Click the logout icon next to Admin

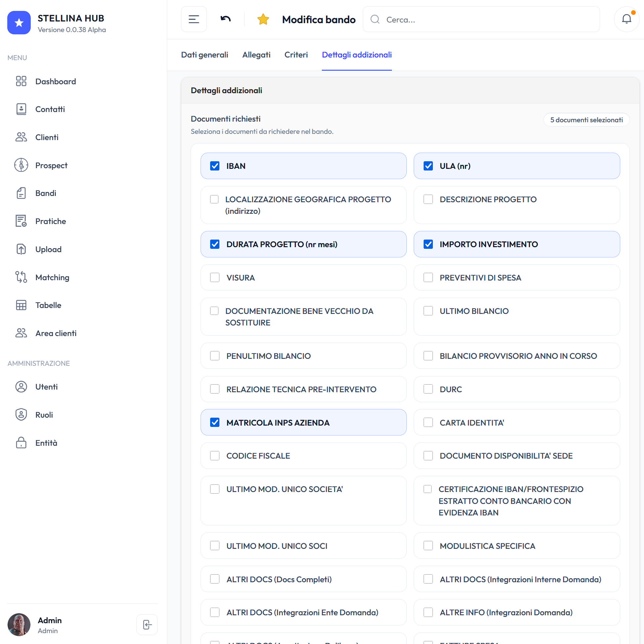(x=147, y=624)
